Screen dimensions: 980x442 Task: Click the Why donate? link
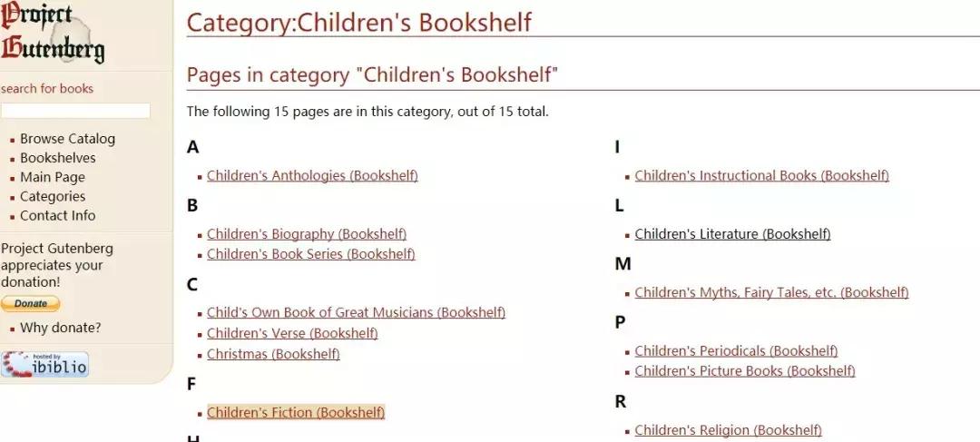tap(60, 328)
